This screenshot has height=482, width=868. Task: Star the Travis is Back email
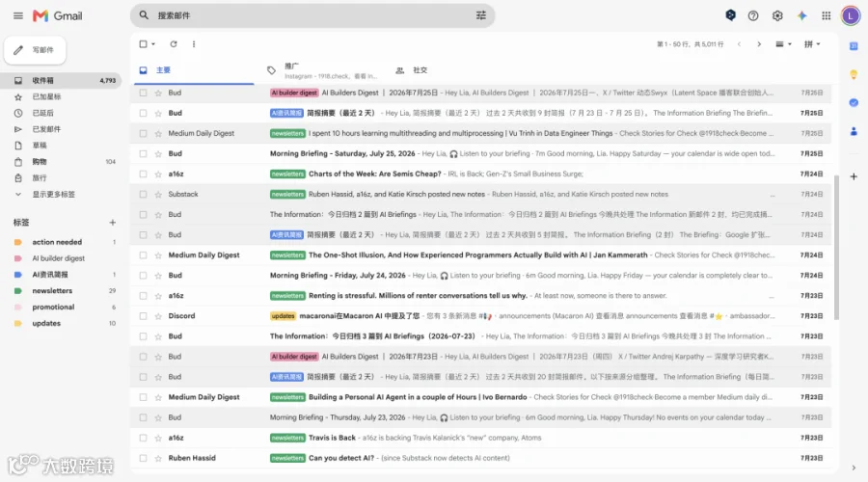158,438
